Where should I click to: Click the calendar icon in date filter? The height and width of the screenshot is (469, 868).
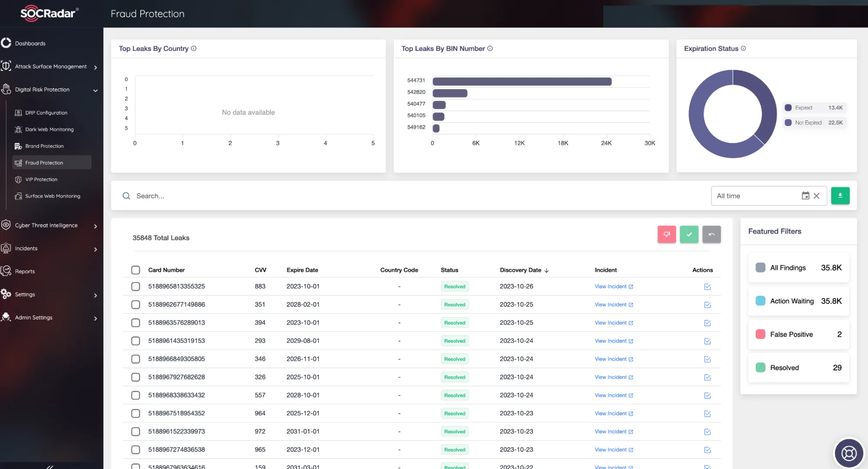coord(805,196)
